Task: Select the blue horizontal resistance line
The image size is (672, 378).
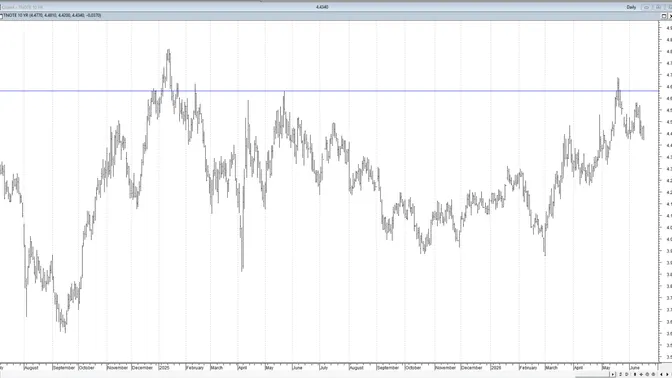Action: point(329,91)
